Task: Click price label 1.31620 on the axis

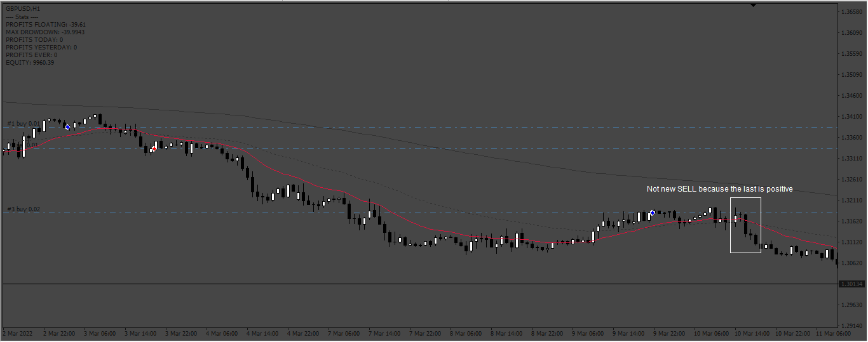Action: tap(851, 221)
